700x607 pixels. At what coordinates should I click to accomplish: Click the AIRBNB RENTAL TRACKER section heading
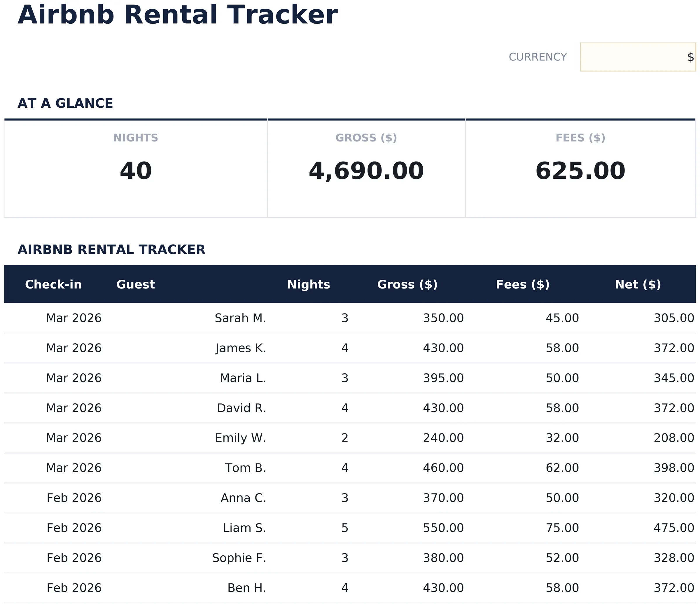point(111,250)
